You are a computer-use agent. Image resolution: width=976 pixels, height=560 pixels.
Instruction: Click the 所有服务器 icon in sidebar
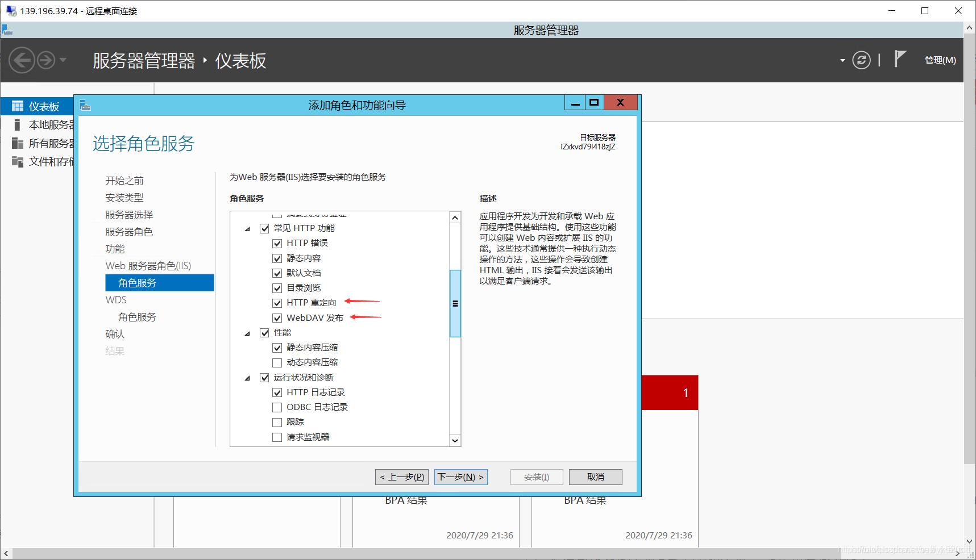tap(18, 143)
